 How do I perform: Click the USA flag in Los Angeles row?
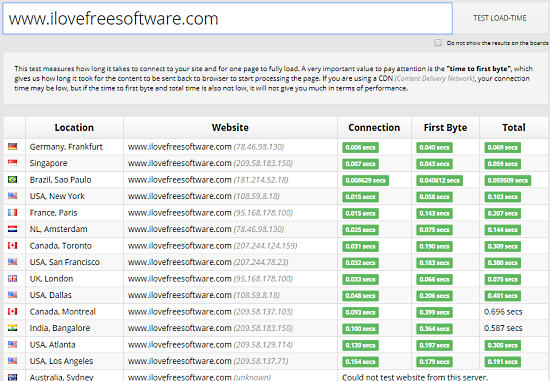pos(13,361)
